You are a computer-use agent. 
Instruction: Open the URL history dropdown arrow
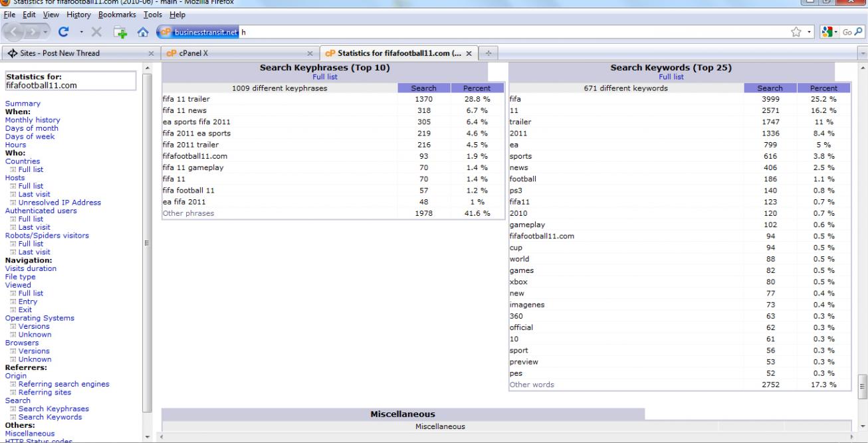[810, 32]
